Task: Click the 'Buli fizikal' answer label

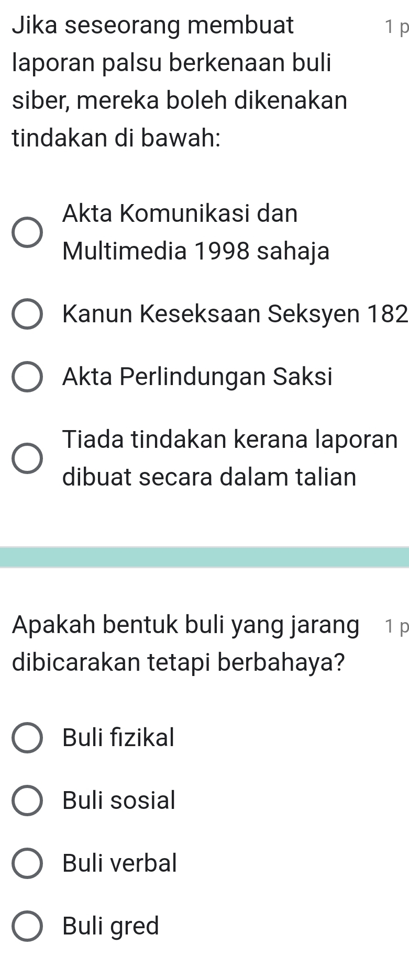Action: [x=118, y=738]
